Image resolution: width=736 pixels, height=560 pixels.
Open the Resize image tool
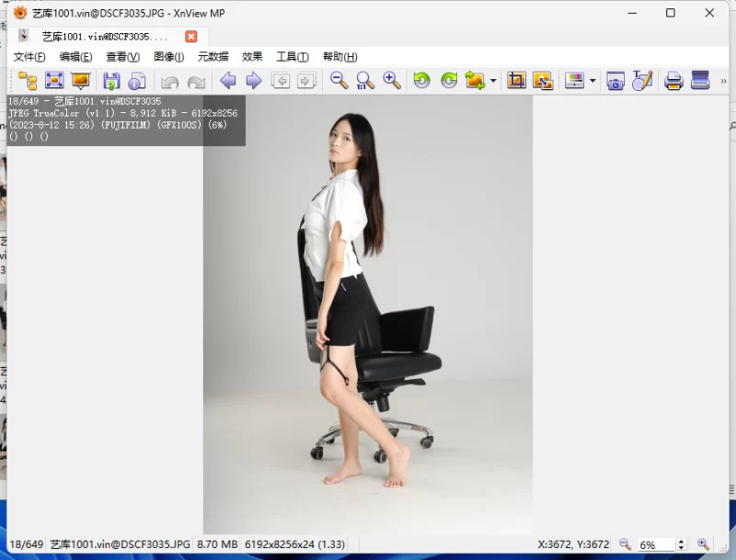coord(543,81)
